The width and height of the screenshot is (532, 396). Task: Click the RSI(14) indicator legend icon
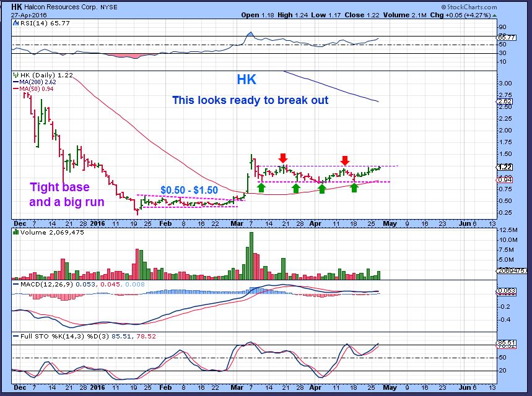point(15,23)
